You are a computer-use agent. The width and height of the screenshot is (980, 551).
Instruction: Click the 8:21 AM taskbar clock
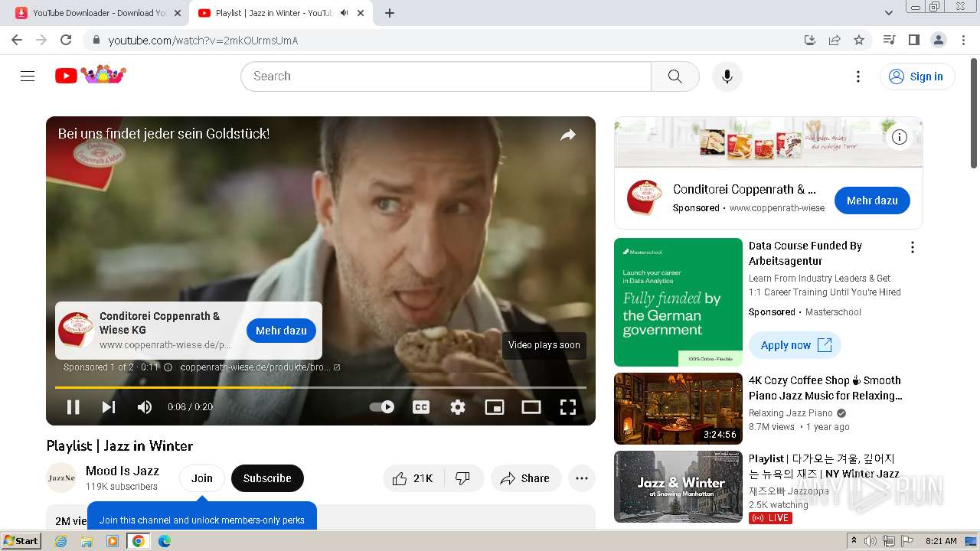click(941, 541)
